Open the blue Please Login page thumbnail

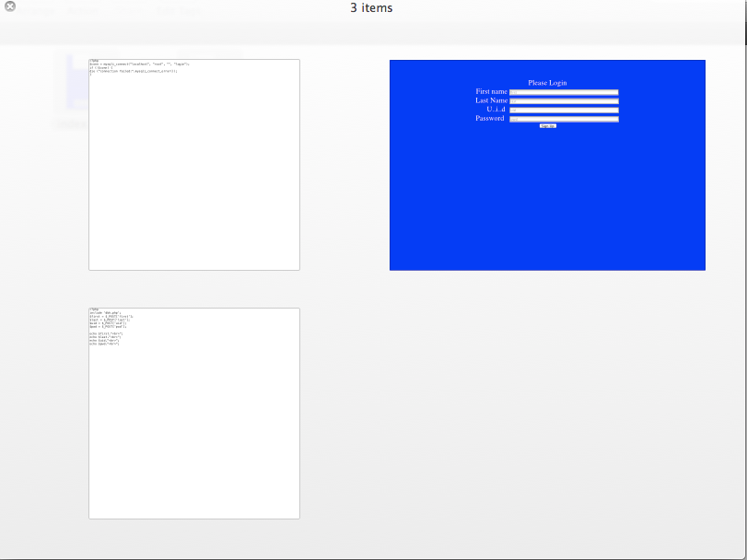[x=547, y=165]
